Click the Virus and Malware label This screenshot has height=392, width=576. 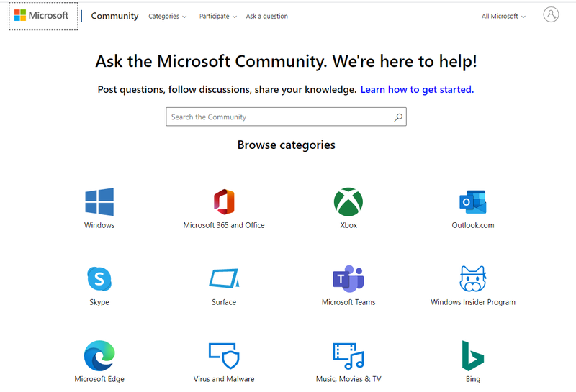224,379
